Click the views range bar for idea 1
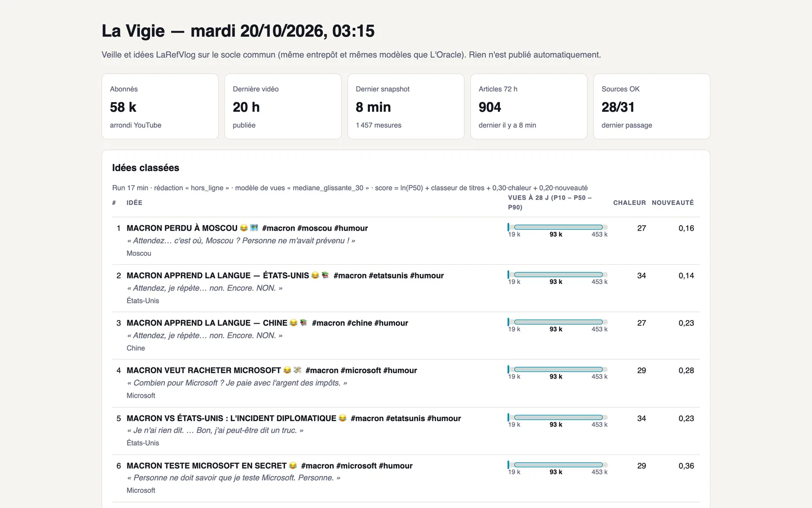Viewport: 812px width, 508px height. coord(558,227)
